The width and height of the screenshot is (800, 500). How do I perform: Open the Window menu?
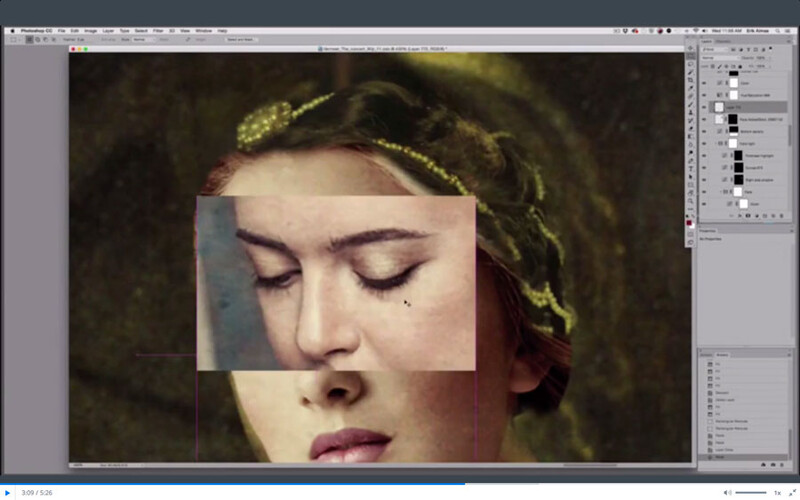(203, 31)
